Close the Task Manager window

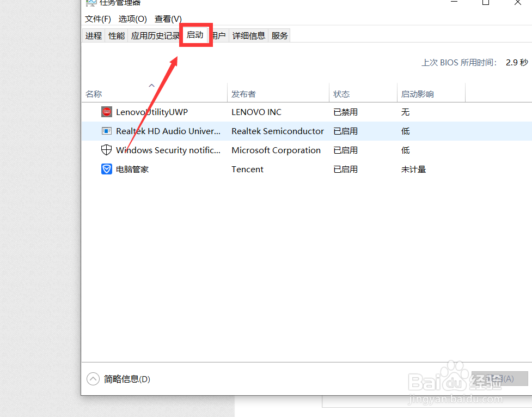coord(518,2)
